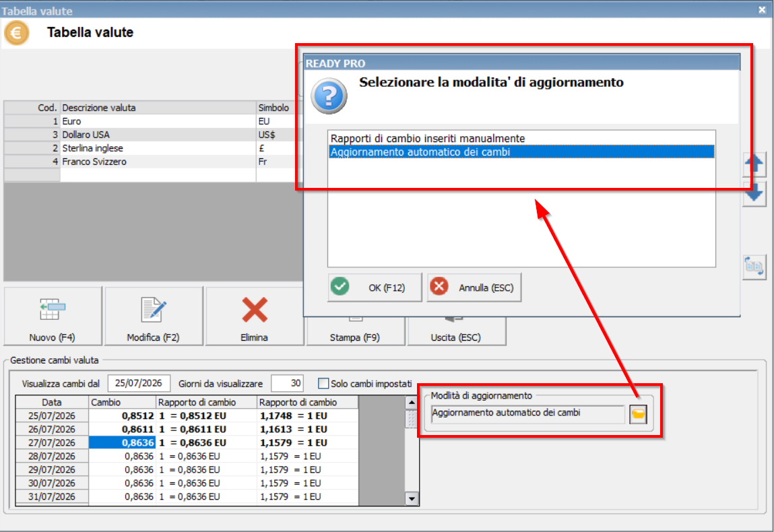Click Uscita (ESC) button

coord(456,331)
